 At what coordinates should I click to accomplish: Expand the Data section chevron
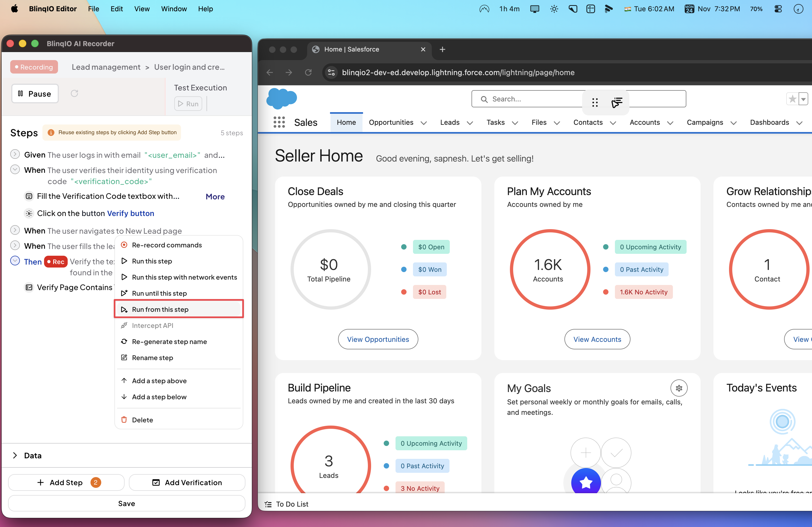[x=15, y=455]
